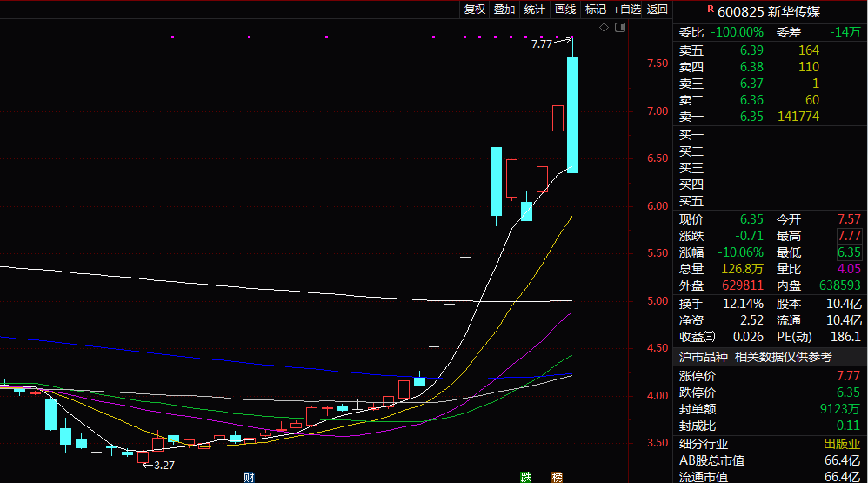The width and height of the screenshot is (868, 483).
Task: Click the 跌停价 value 6.35
Action: [849, 392]
